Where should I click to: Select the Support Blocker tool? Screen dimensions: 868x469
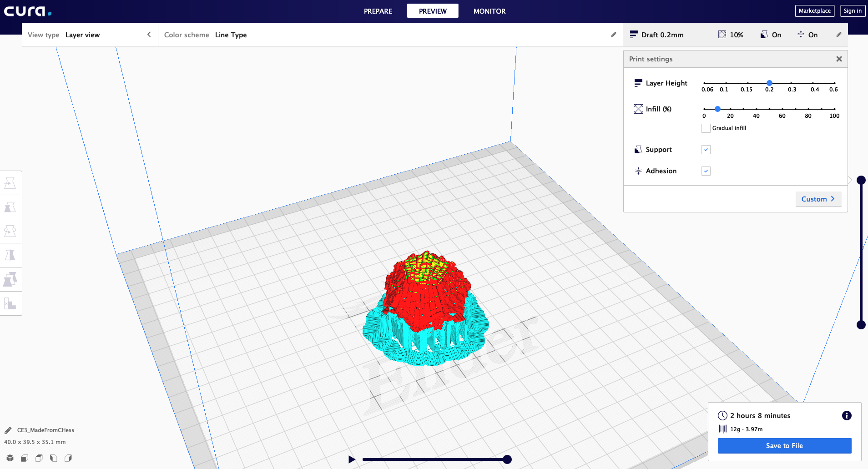pyautogui.click(x=10, y=303)
